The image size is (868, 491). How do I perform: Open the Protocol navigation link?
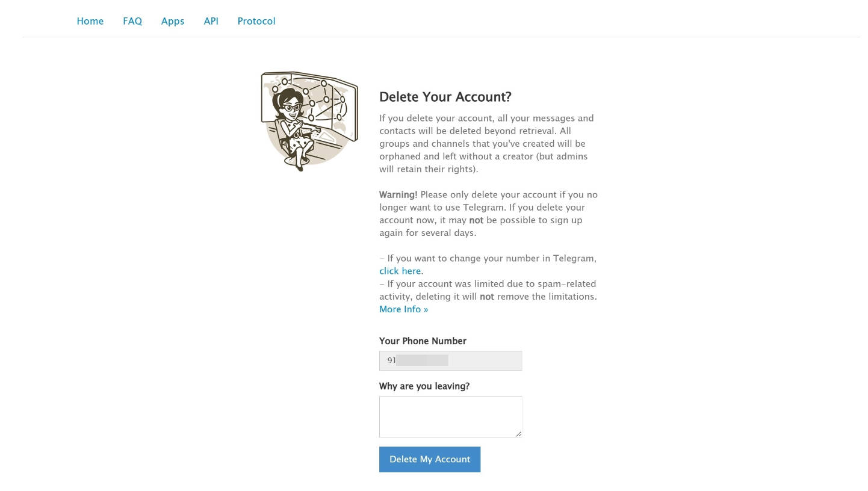[x=256, y=21]
